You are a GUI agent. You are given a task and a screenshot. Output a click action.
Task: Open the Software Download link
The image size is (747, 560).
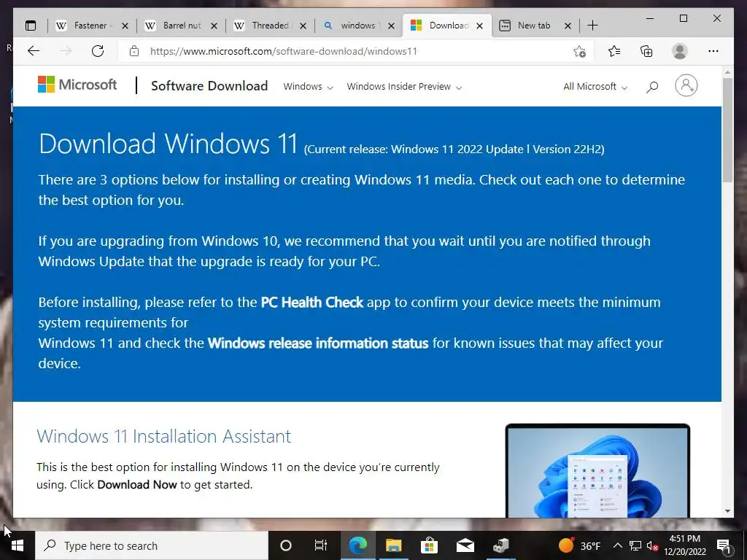tap(209, 86)
